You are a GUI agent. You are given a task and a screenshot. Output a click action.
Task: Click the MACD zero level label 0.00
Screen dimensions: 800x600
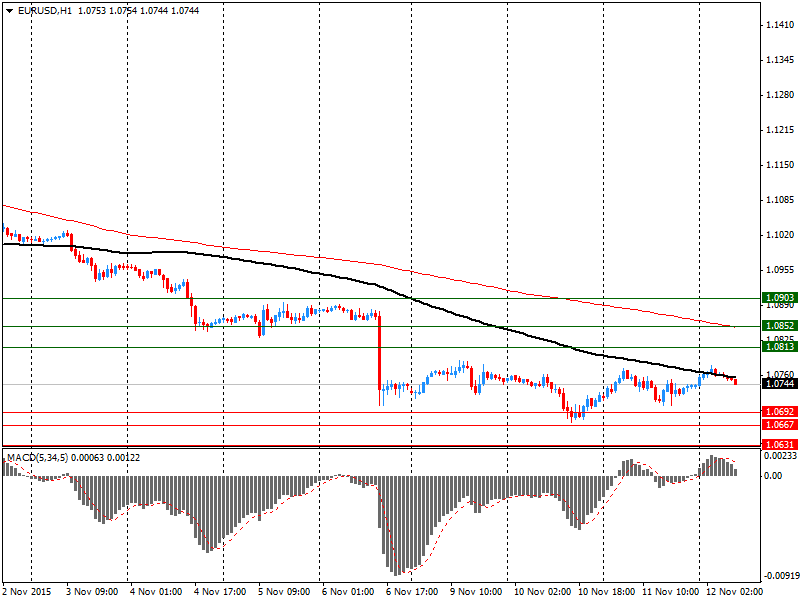point(773,476)
